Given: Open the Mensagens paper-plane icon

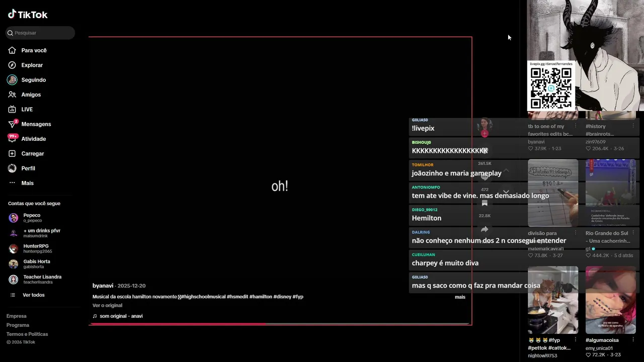Looking at the screenshot, I should pyautogui.click(x=12, y=124).
